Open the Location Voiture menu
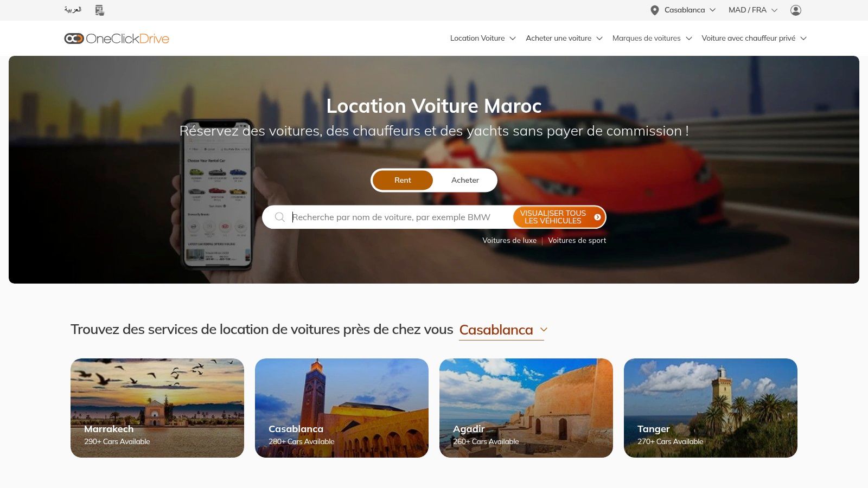868x488 pixels. click(x=483, y=38)
